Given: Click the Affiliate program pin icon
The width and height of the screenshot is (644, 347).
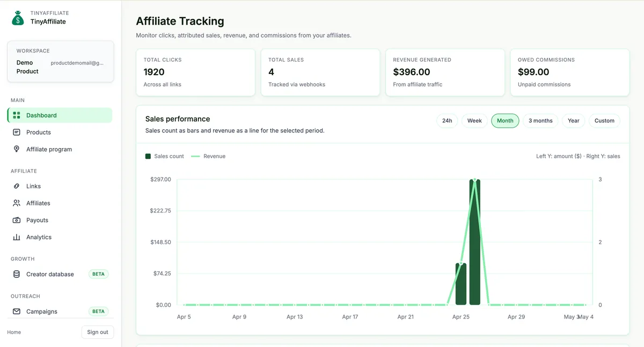Looking at the screenshot, I should point(16,149).
